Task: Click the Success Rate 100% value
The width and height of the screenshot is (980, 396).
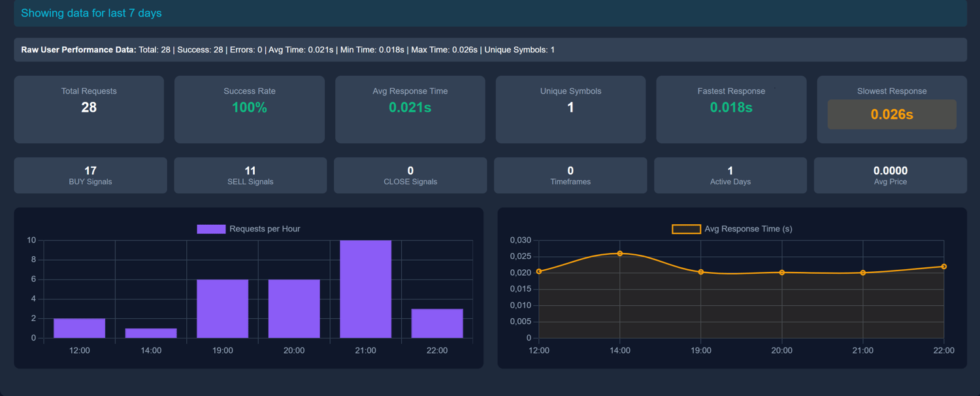Action: coord(250,108)
